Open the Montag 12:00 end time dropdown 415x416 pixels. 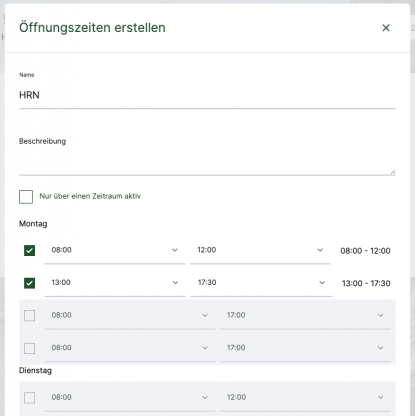260,251
